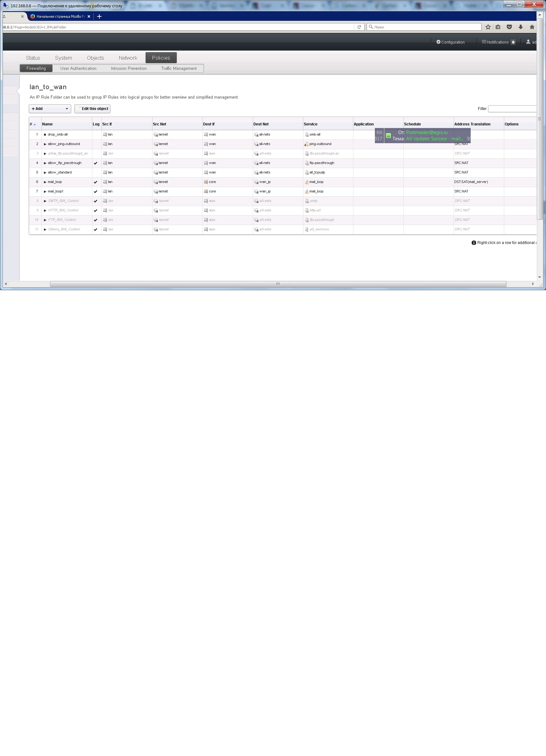
Task: Expand the SMTP_BW_Control rule
Action: point(45,201)
